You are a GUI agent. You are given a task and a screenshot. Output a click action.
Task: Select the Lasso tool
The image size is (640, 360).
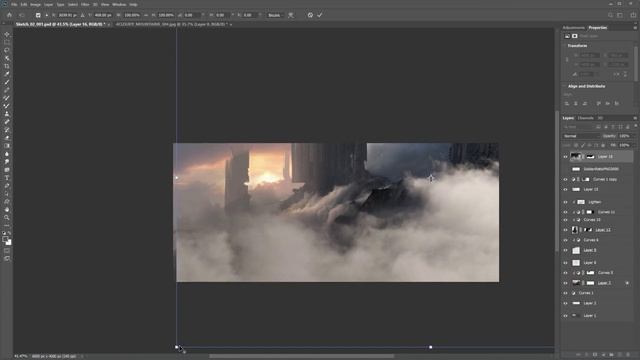pyautogui.click(x=7, y=50)
